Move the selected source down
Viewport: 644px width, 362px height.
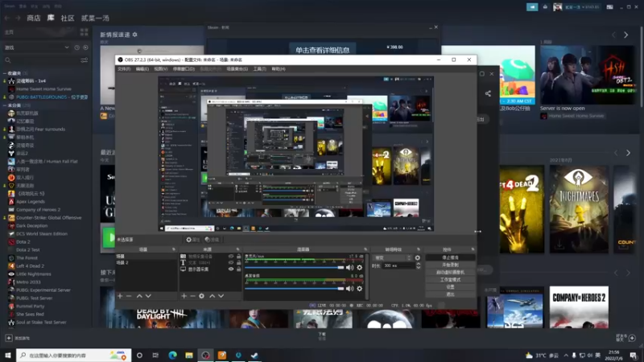coord(221,296)
